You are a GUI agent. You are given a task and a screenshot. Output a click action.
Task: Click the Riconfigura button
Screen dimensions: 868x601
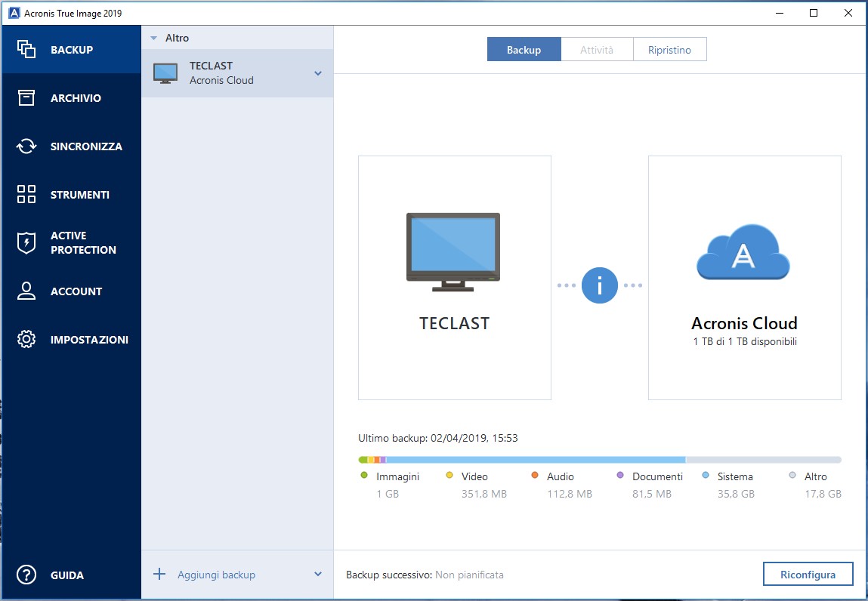[x=808, y=574]
